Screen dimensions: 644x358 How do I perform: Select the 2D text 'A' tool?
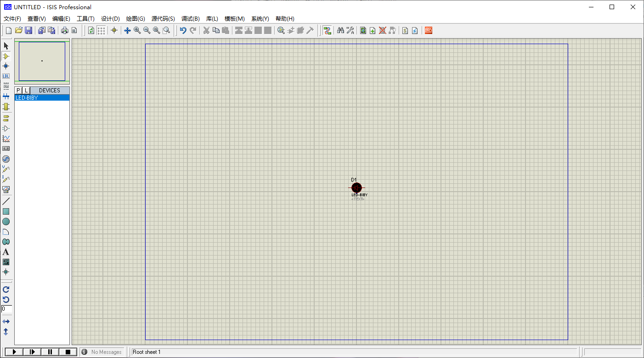[6, 252]
